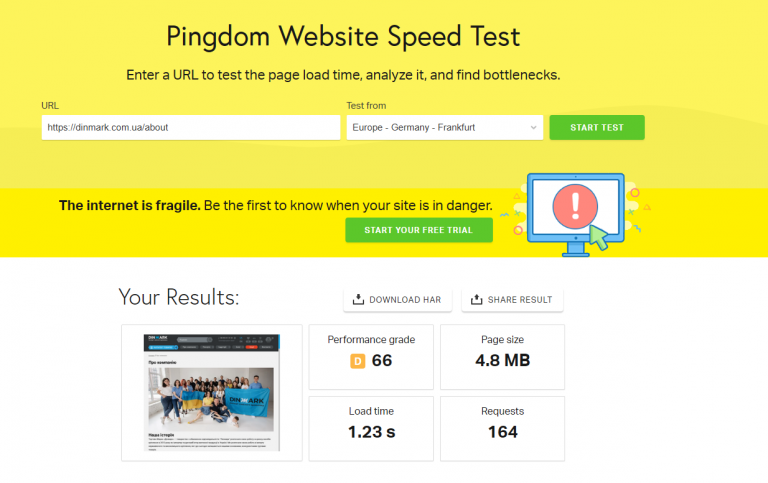The height and width of the screenshot is (483, 768).
Task: Click the Your Results heading
Action: point(179,297)
